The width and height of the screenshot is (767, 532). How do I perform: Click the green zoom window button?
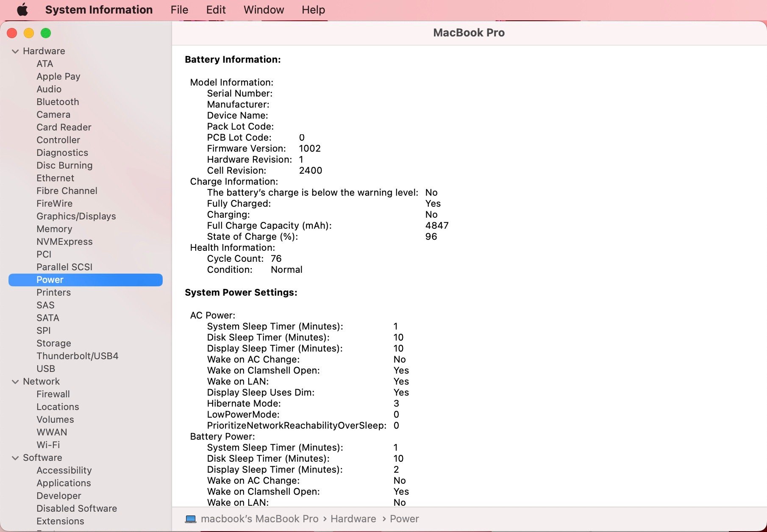[x=46, y=33]
